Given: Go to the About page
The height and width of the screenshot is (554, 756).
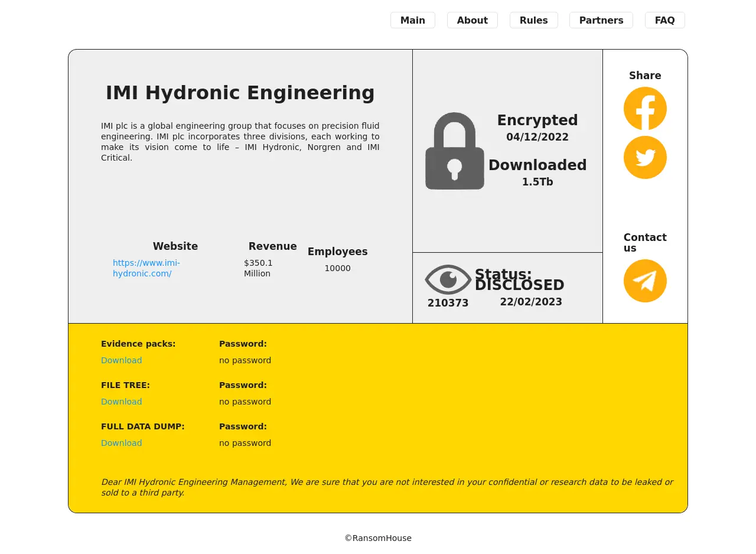Looking at the screenshot, I should 472,20.
